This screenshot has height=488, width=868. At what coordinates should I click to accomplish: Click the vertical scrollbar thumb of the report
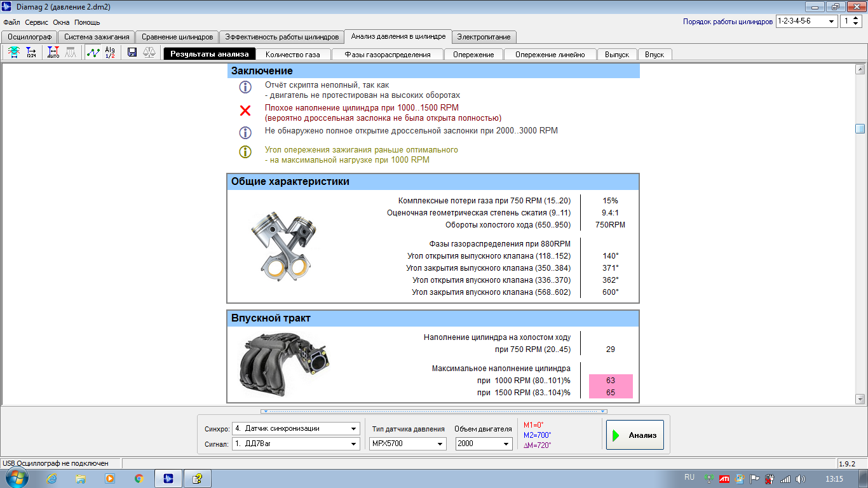860,129
